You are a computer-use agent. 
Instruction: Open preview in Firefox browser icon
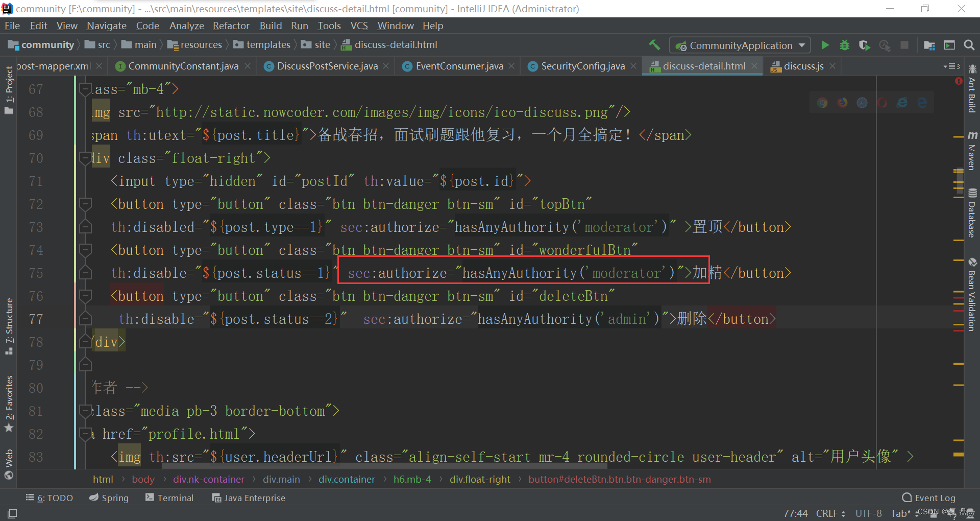click(842, 103)
